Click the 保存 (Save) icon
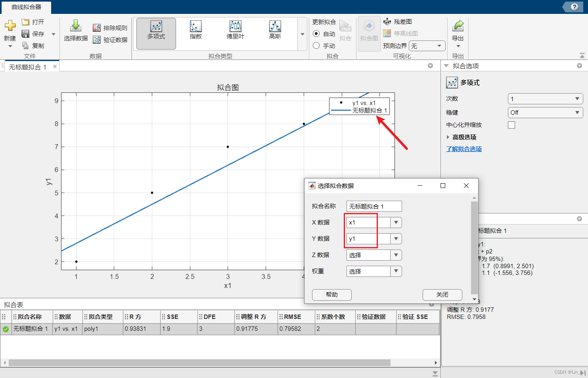The width and height of the screenshot is (588, 378). 25,34
